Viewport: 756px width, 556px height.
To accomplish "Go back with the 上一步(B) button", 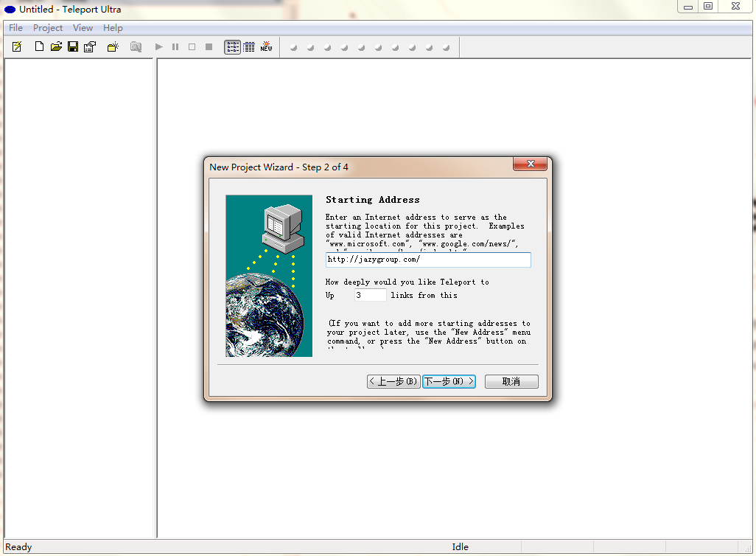I will pyautogui.click(x=393, y=381).
